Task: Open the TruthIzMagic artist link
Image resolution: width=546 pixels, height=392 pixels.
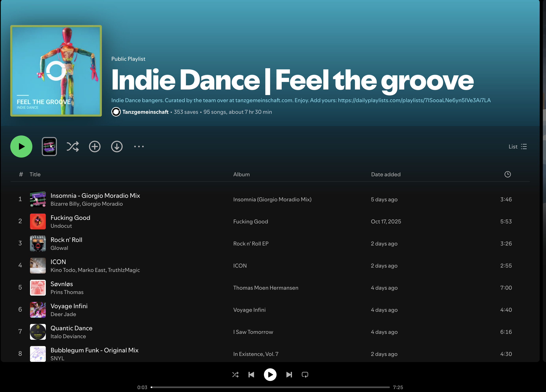Action: pos(124,270)
